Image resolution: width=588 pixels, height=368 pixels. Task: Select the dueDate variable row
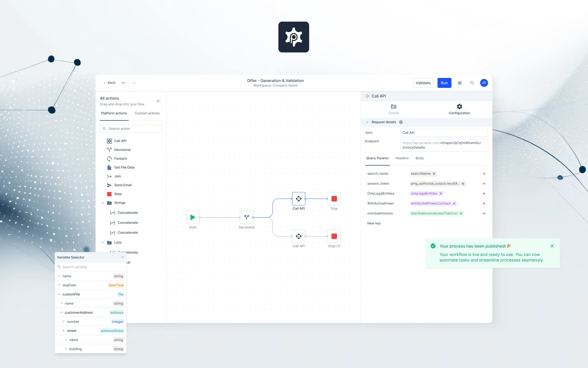point(91,285)
